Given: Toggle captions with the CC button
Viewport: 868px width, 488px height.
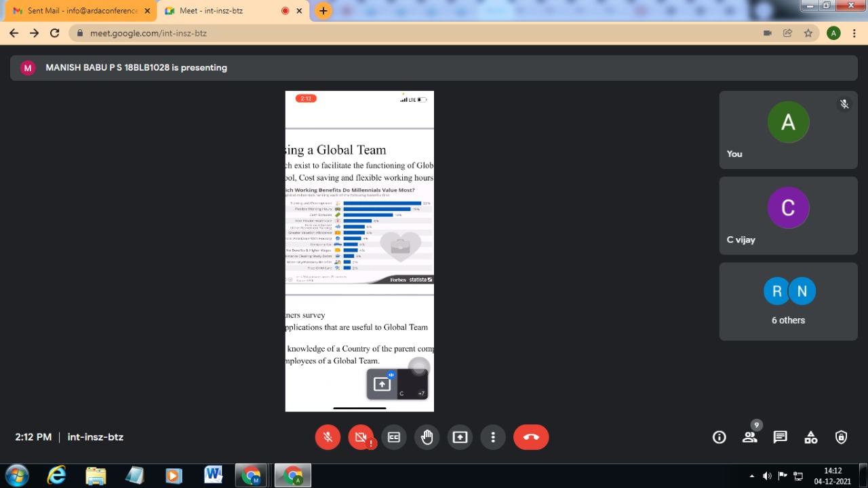Looking at the screenshot, I should click(394, 437).
